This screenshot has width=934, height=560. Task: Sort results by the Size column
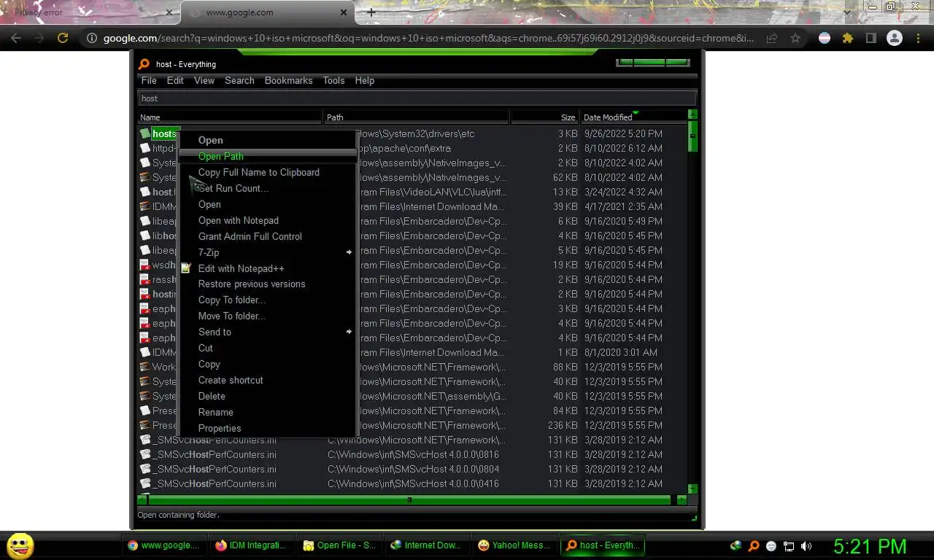click(544, 117)
